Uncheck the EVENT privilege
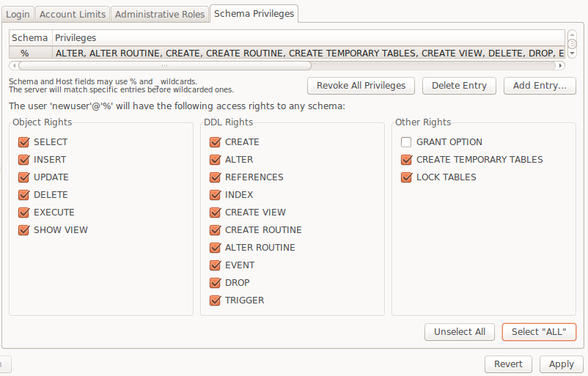Image resolution: width=588 pixels, height=376 pixels. pos(216,265)
